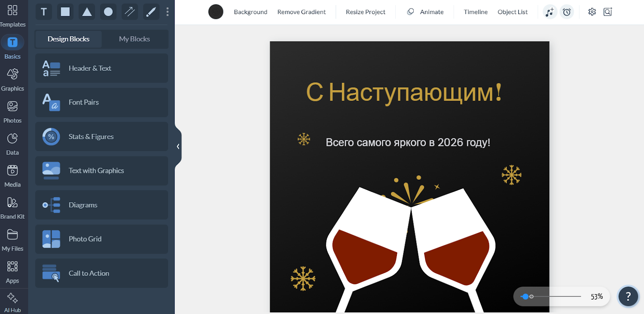
Task: Click the dark background color swatch
Action: coord(216,12)
